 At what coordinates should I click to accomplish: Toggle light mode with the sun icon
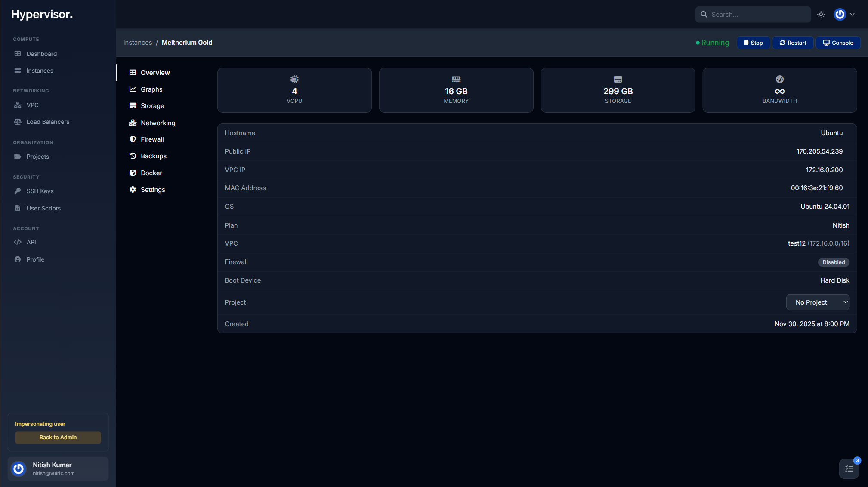point(821,14)
